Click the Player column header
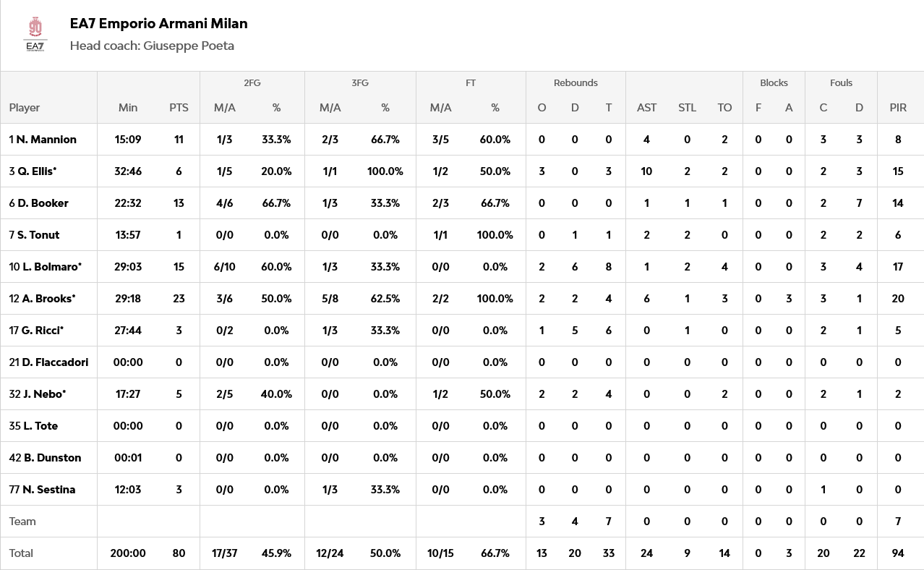This screenshot has width=924, height=570. click(x=25, y=108)
